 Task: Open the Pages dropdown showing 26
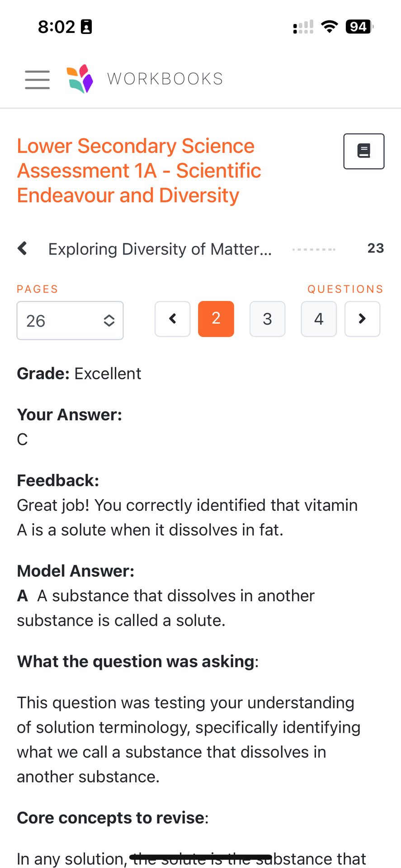pos(70,321)
